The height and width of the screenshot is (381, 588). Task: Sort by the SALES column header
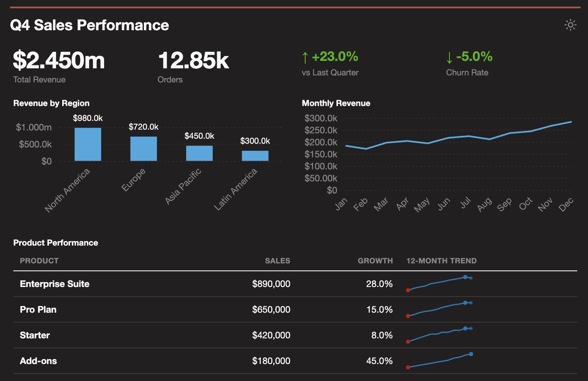point(277,261)
